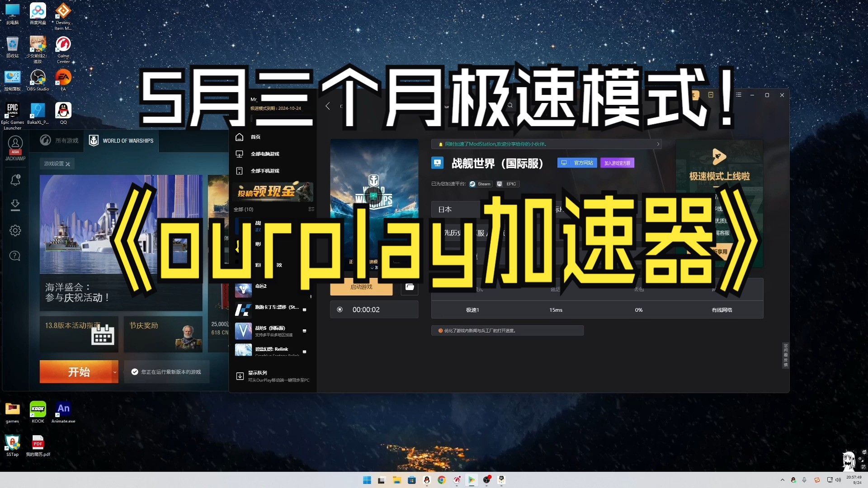Open the 官方网站 link

[577, 163]
